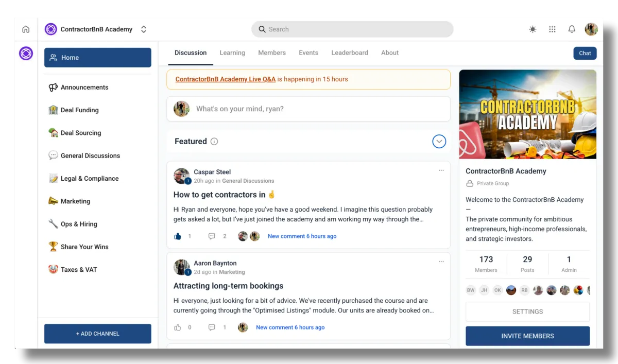The height and width of the screenshot is (364, 618).
Task: Open Caspar Steel's profile picture
Action: [x=182, y=176]
